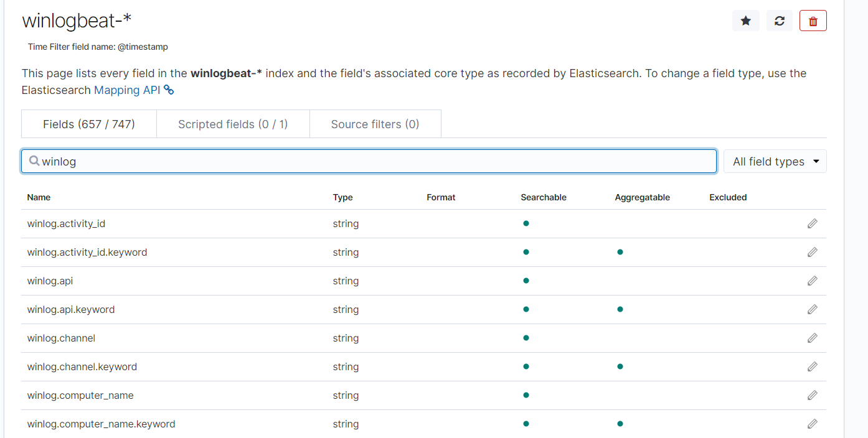
Task: Delete the winlogbeat-* index pattern
Action: (x=813, y=20)
